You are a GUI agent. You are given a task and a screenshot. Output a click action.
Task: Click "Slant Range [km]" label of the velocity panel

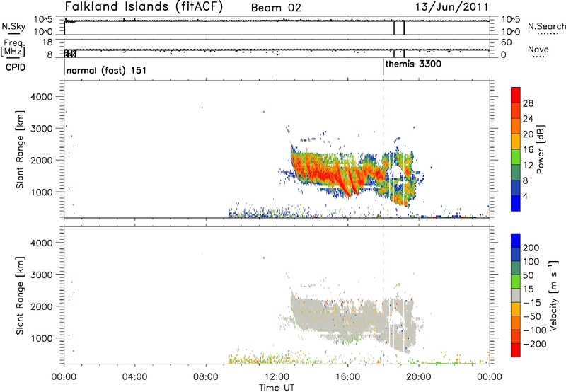(x=20, y=296)
